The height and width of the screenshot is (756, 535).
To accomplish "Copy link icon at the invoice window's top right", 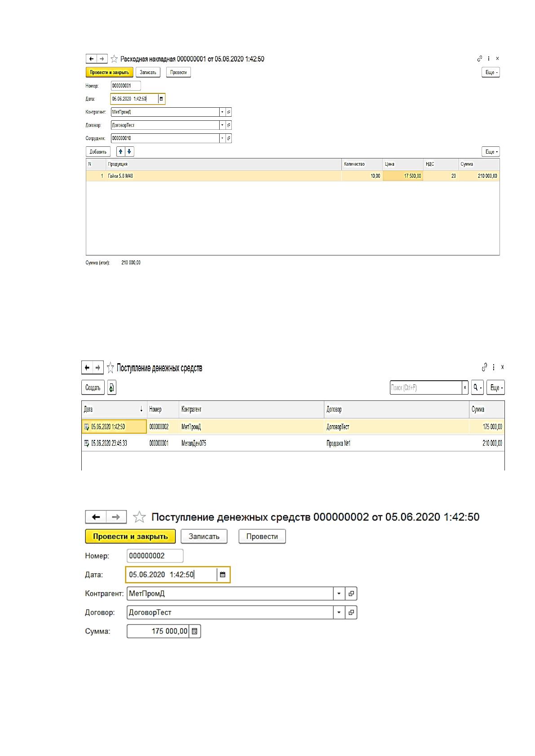I will tap(480, 58).
